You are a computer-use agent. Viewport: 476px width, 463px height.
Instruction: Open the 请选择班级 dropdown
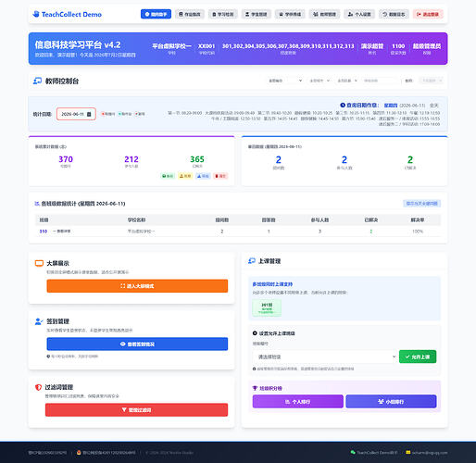(x=324, y=357)
